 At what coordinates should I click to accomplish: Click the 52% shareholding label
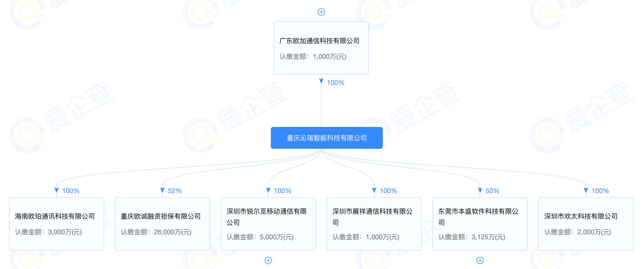click(x=175, y=191)
